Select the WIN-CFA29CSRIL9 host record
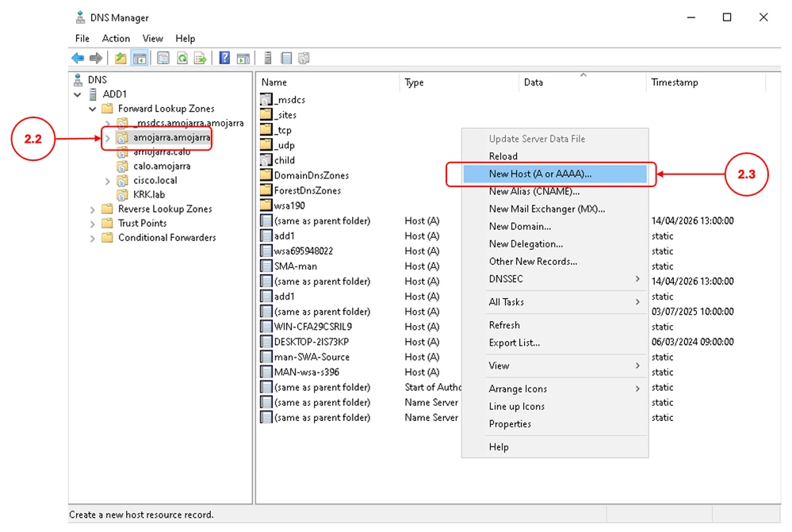 pos(312,327)
